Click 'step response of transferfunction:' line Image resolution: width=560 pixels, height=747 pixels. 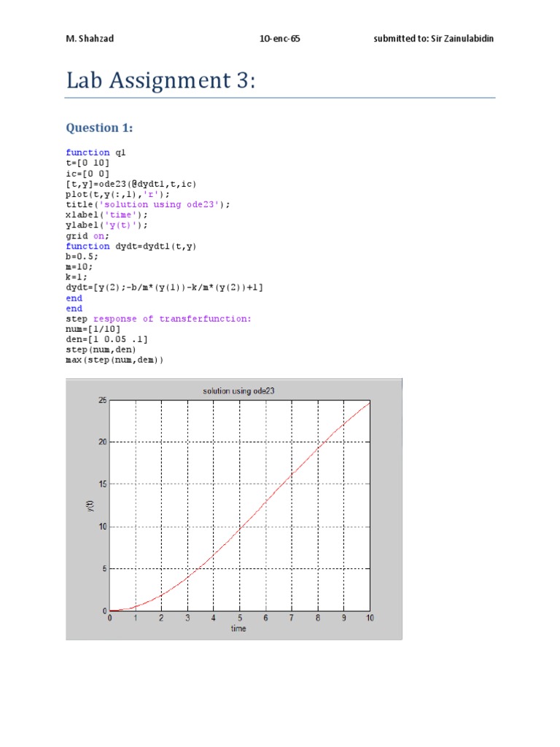click(158, 319)
